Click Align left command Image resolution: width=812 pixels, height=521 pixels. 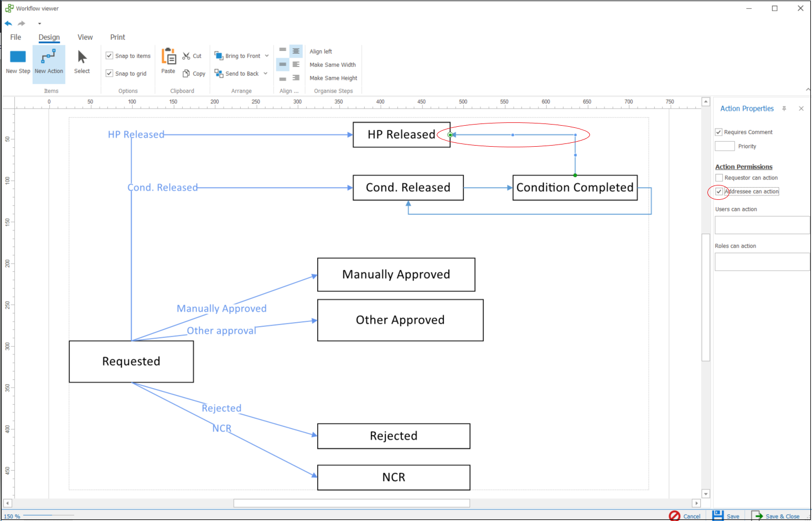coord(321,51)
